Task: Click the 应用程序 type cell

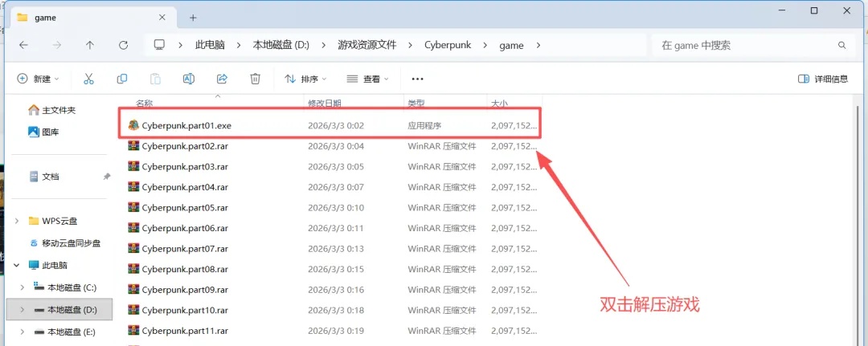Action: [424, 125]
